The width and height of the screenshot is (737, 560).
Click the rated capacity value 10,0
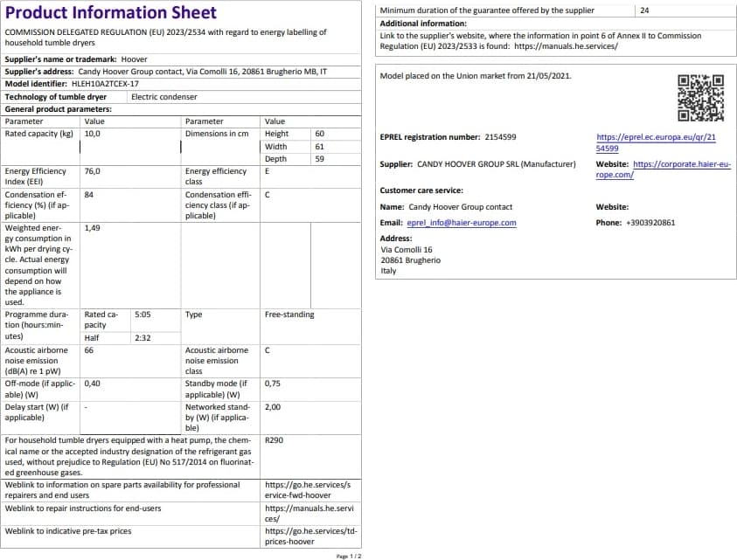click(92, 134)
